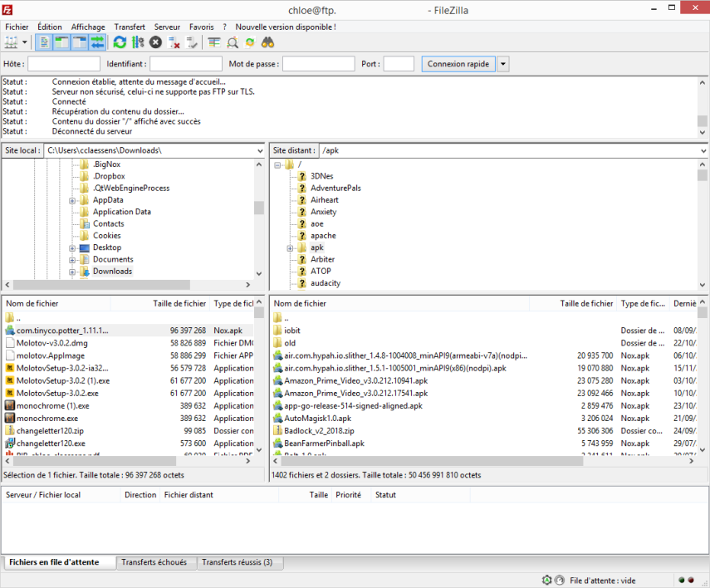Click the Connexion rapide button
This screenshot has width=710, height=588.
[x=458, y=64]
